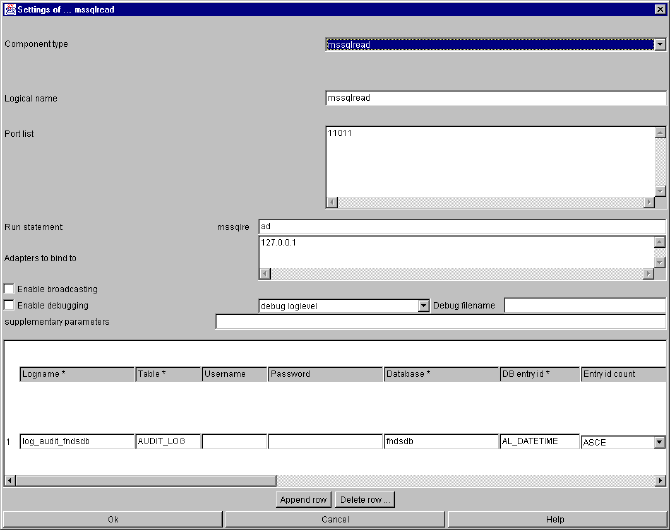Toggle the Enable debugging checkbox
The image size is (670, 530).
[9, 305]
